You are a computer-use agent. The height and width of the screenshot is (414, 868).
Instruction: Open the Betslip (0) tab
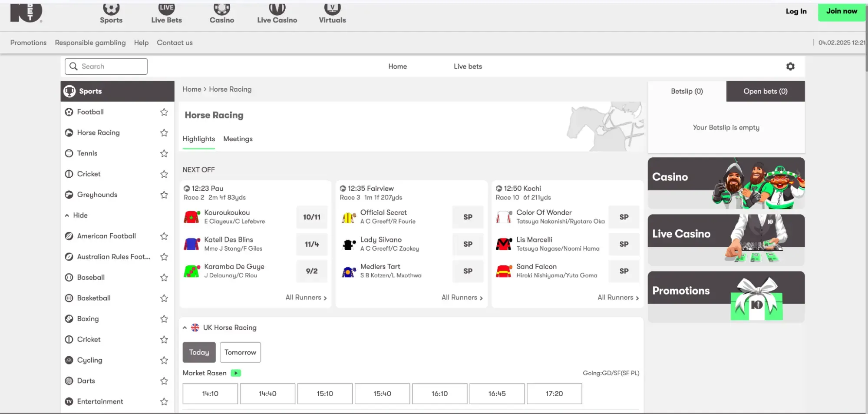tap(687, 91)
